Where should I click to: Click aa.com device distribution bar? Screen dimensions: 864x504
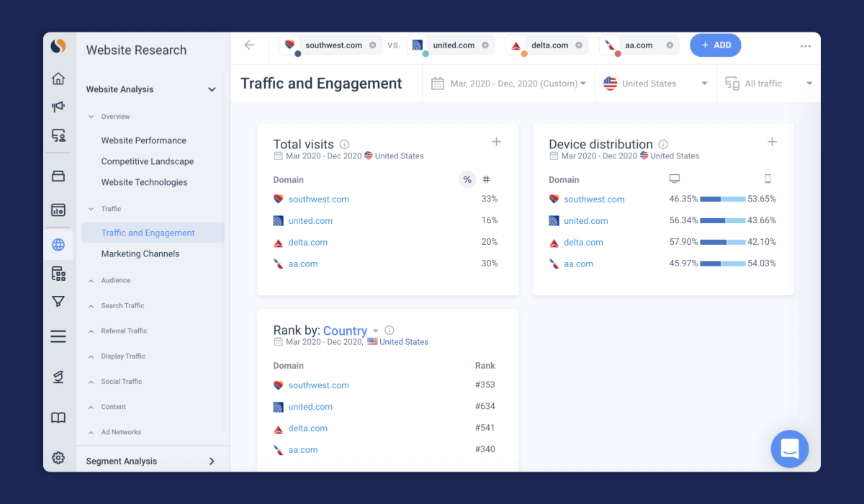tap(722, 264)
